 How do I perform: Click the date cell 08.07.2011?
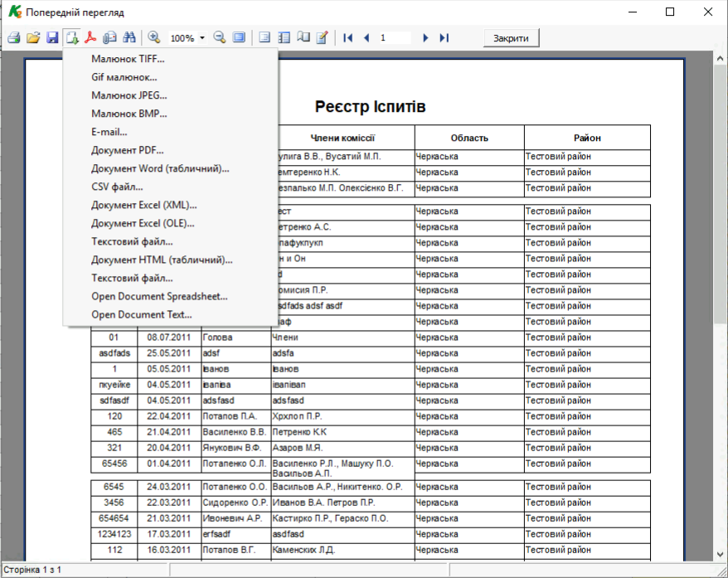(169, 338)
